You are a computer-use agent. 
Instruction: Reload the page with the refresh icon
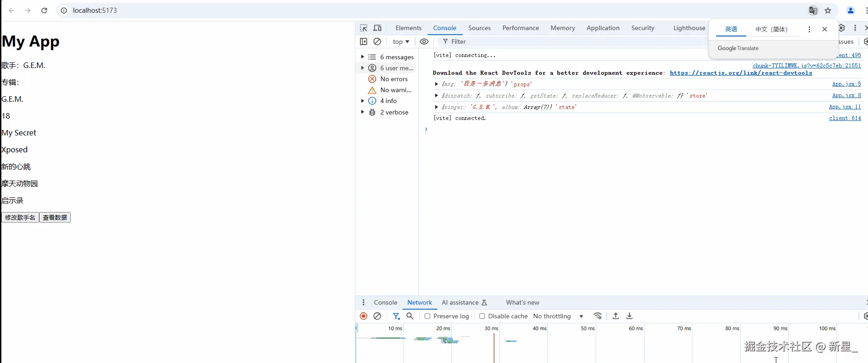pyautogui.click(x=44, y=10)
